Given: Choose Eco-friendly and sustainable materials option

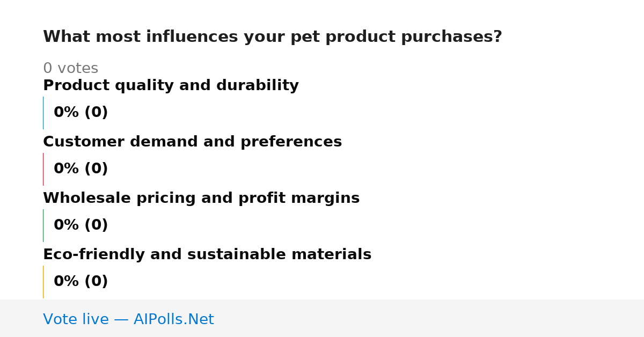Looking at the screenshot, I should (207, 255).
